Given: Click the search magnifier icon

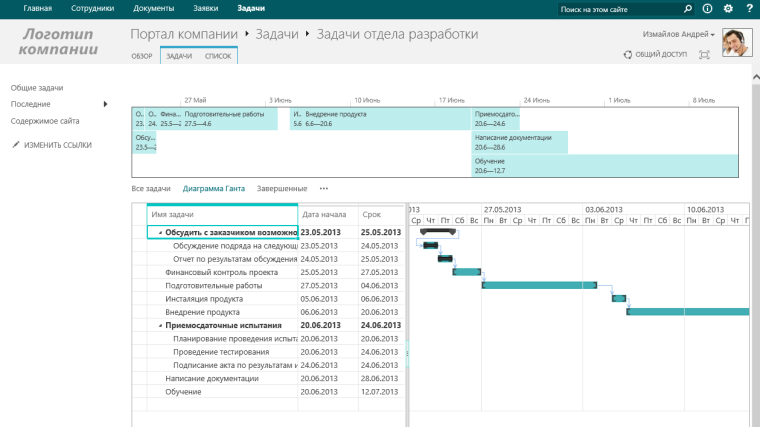Looking at the screenshot, I should coord(687,9).
